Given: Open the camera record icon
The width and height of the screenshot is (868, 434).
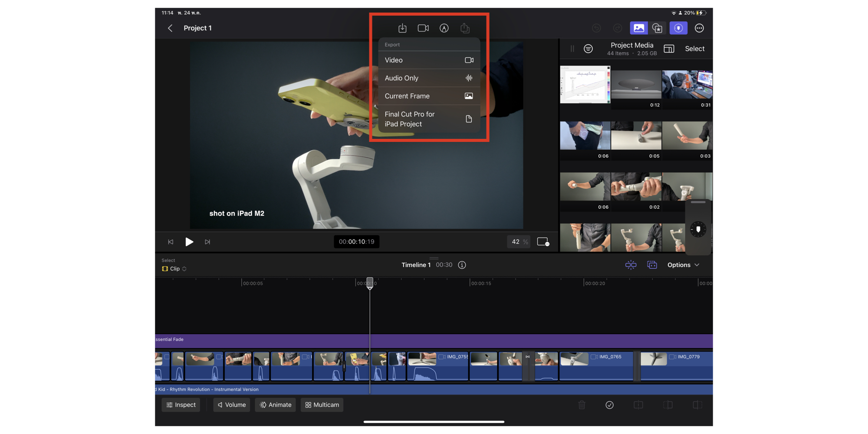Looking at the screenshot, I should coord(423,28).
